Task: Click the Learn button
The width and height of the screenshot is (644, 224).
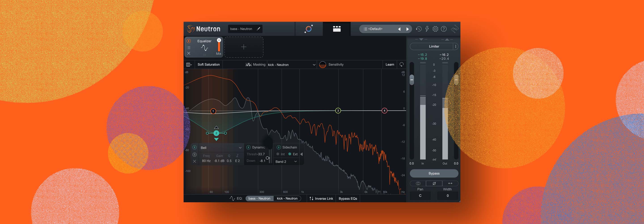Action: click(390, 65)
